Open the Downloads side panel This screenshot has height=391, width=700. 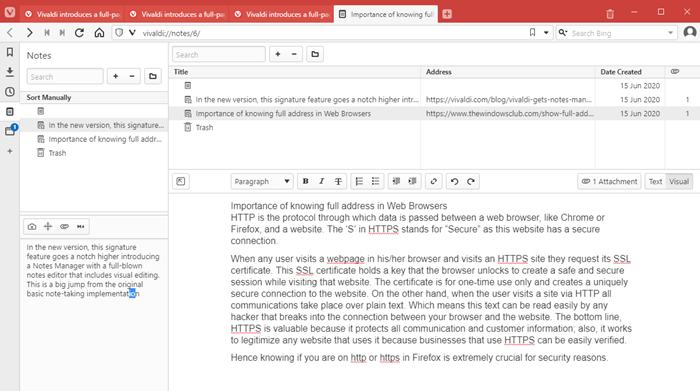tap(9, 72)
